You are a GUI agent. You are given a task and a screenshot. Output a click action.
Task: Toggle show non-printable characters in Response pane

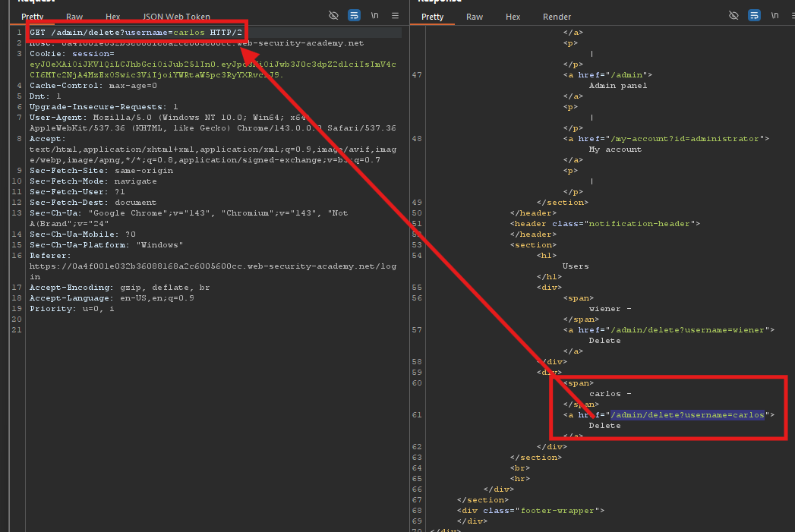[x=774, y=15]
